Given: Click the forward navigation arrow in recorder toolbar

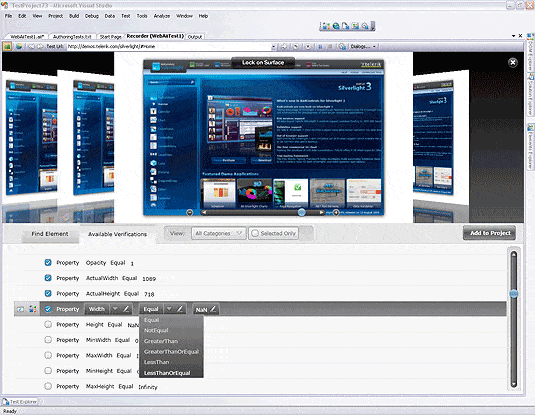Looking at the screenshot, I should coord(40,46).
